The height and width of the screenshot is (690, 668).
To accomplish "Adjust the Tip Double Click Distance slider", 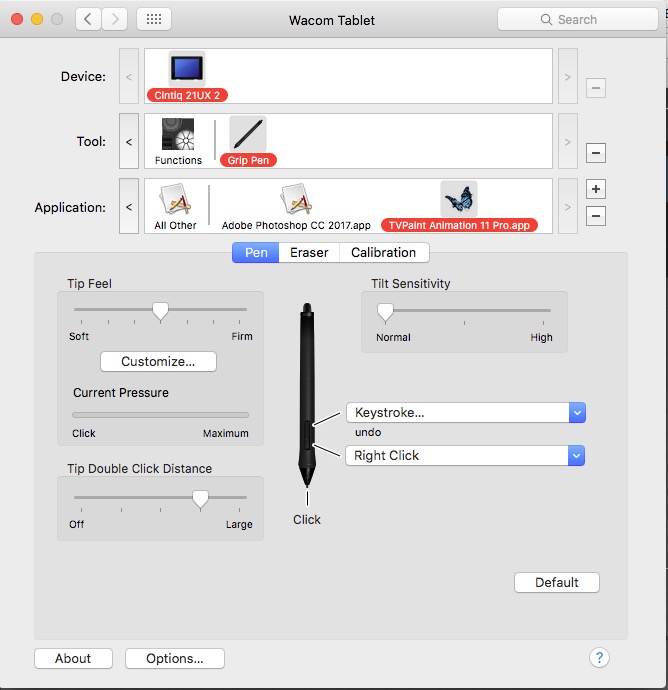I will [200, 499].
